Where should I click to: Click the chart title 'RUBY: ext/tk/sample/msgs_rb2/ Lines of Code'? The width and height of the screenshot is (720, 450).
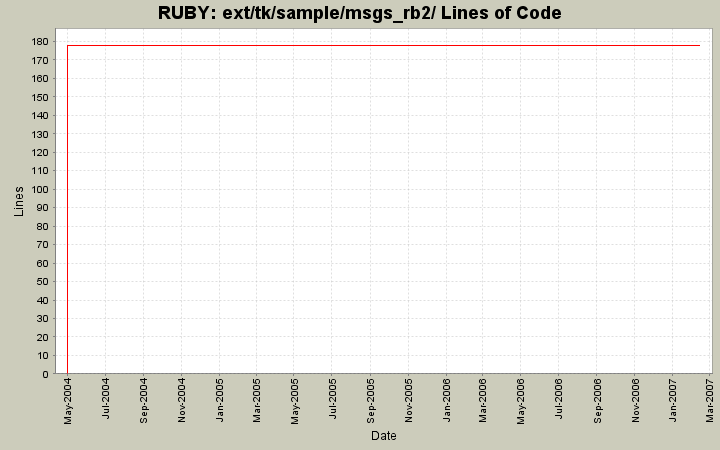coord(360,13)
